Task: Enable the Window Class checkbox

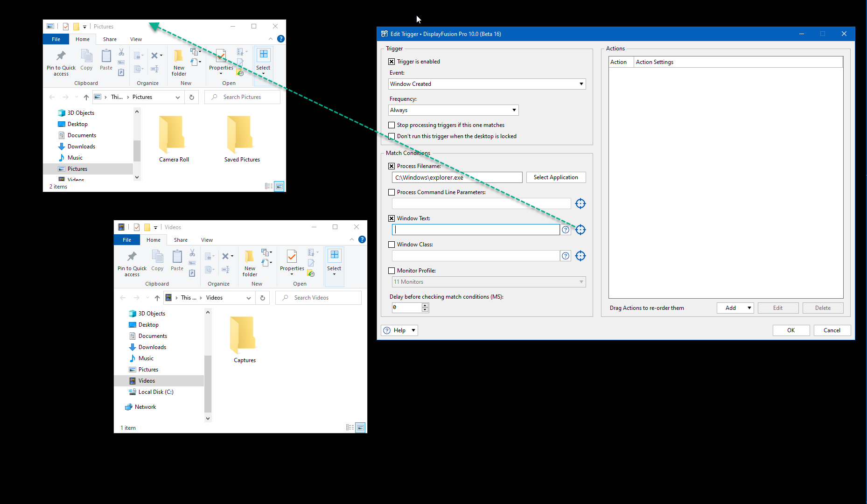Action: (x=392, y=245)
